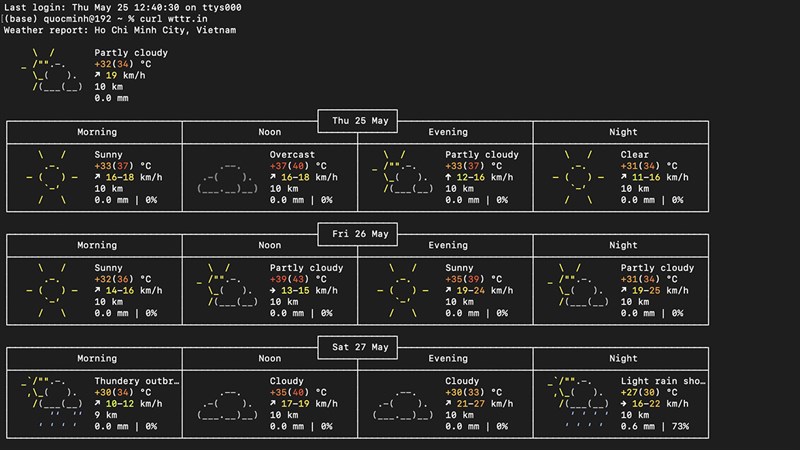800x450 pixels.
Task: Click Saturday Evening wind '21-27 km/h'
Action: pyautogui.click(x=485, y=404)
